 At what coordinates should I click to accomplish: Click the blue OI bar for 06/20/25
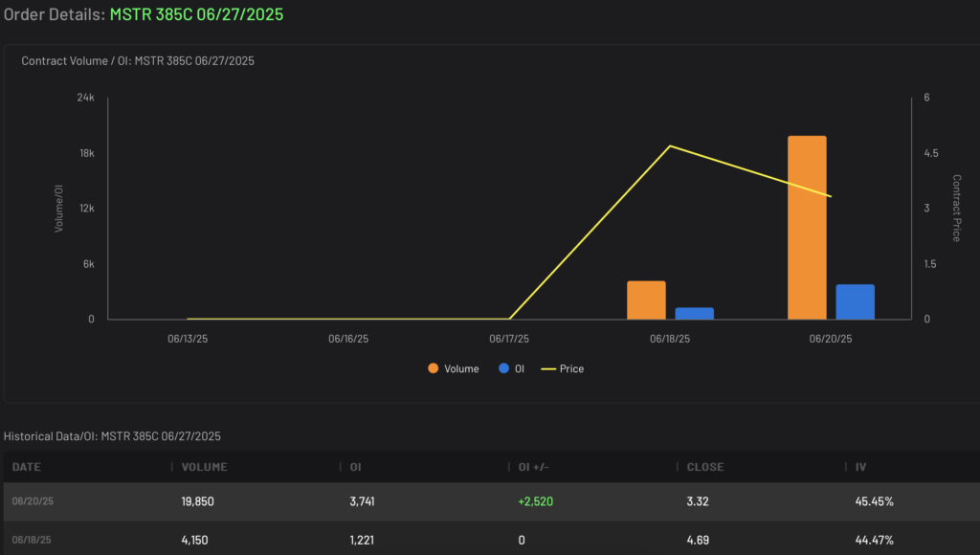tap(855, 301)
